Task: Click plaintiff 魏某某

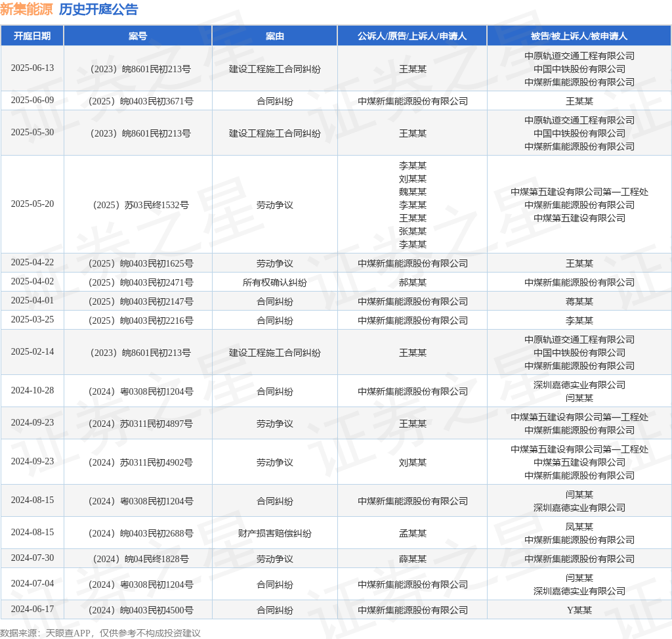Action: (x=412, y=192)
